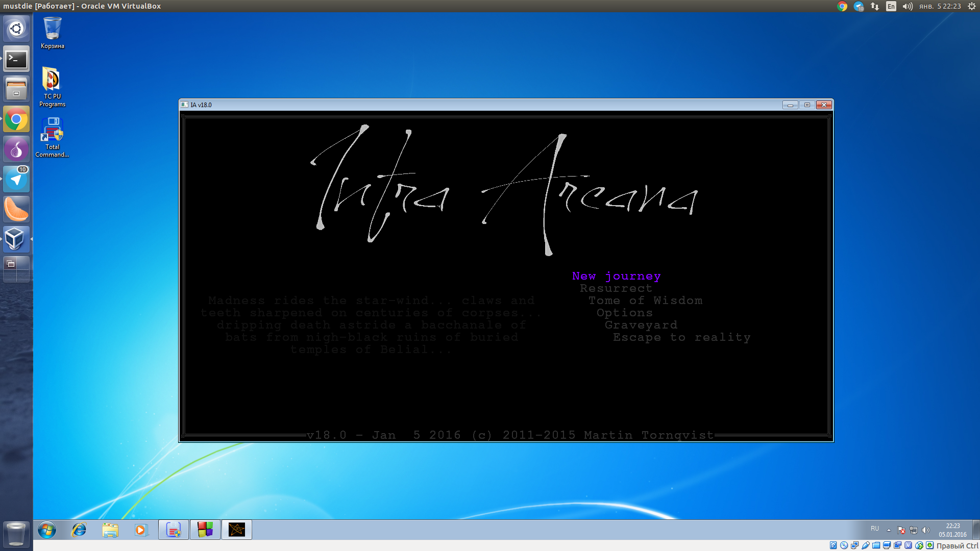Open host En keyboard layout indicator
This screenshot has width=980, height=551.
pos(891,6)
